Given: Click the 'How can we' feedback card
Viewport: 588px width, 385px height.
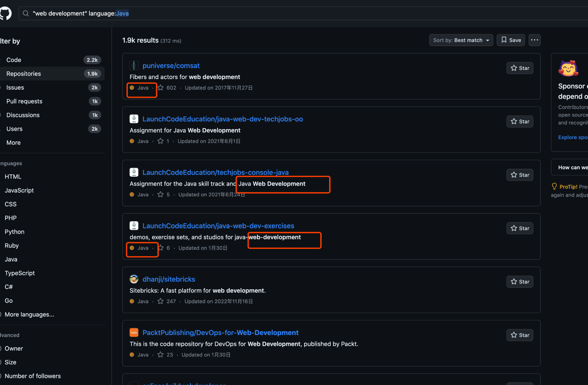Looking at the screenshot, I should click(x=570, y=168).
